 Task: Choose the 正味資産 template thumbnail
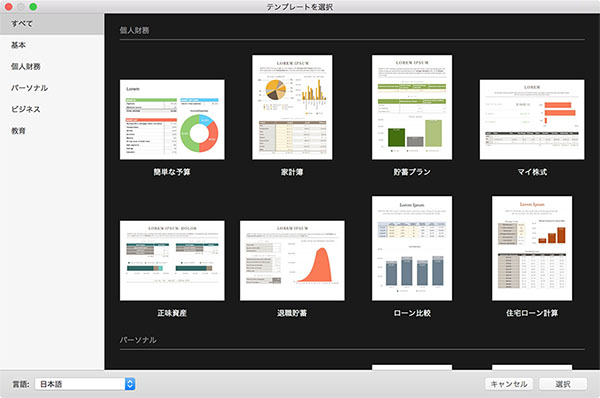pyautogui.click(x=172, y=261)
